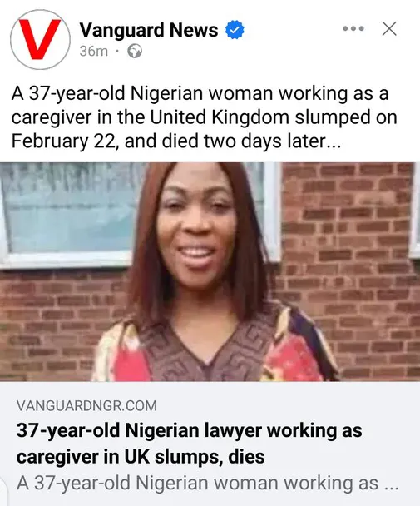Click the red V in the logo

39,39
